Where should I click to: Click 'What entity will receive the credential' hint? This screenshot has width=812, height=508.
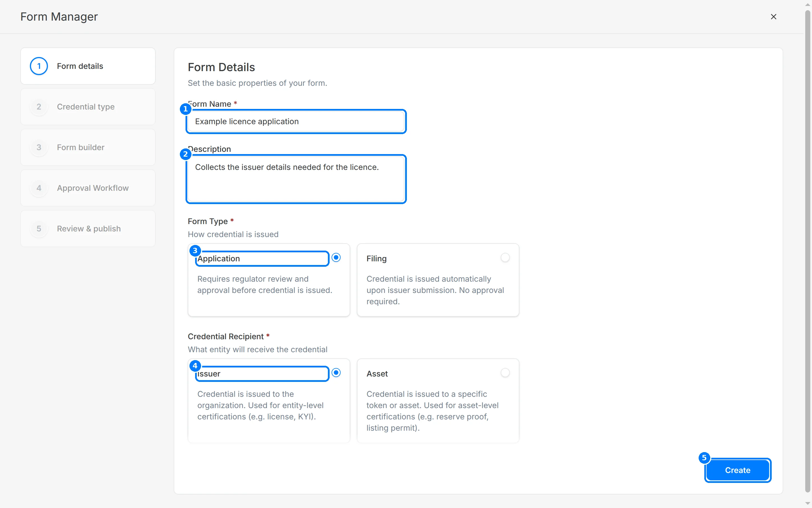coord(257,349)
